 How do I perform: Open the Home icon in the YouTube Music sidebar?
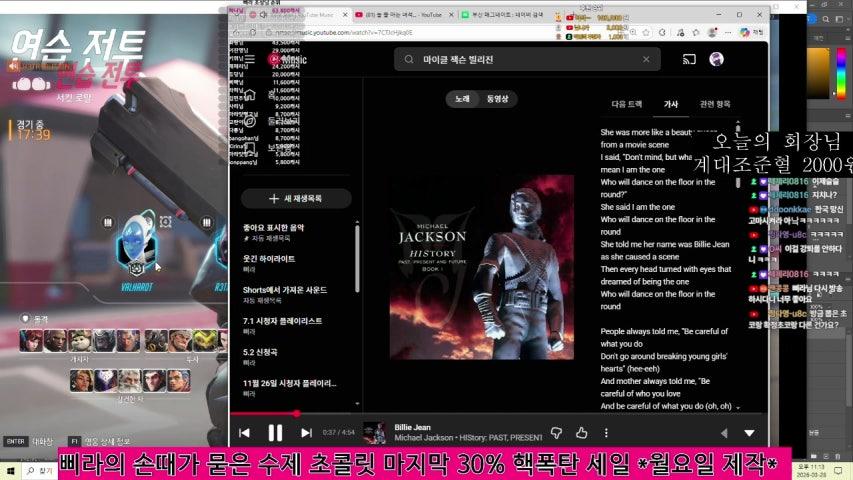(x=250, y=95)
